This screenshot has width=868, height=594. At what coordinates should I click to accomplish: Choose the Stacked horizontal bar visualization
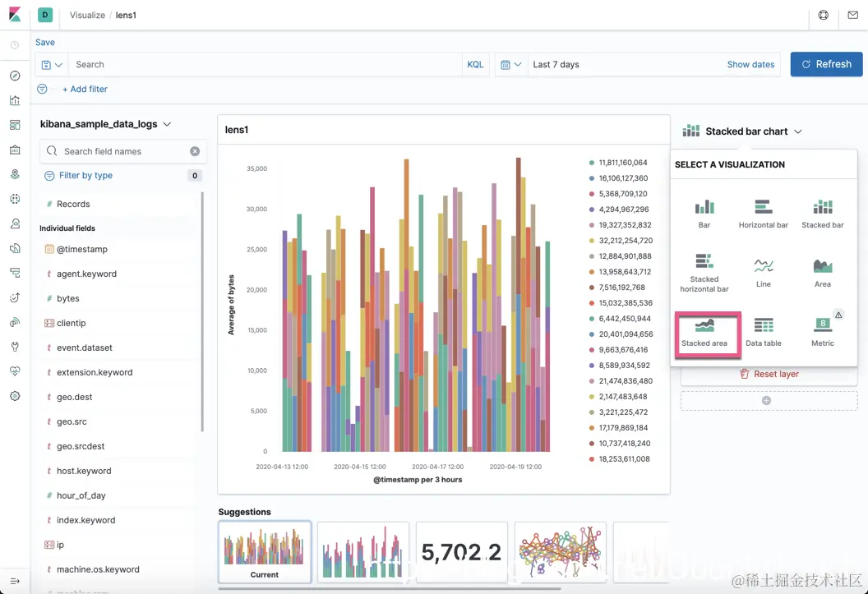(704, 273)
